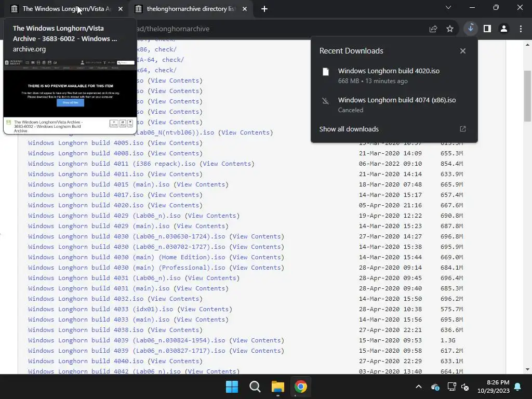Click the Windows Start button
This screenshot has width=532, height=399.
coord(232,387)
